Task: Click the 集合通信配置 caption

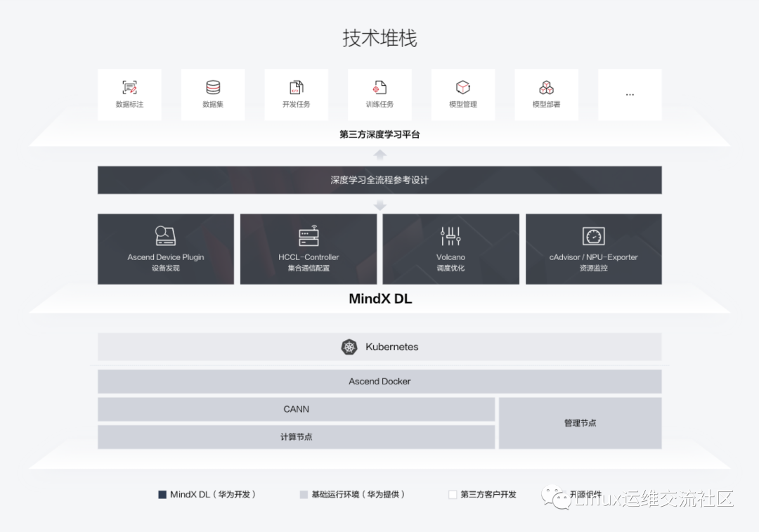Action: coord(309,268)
